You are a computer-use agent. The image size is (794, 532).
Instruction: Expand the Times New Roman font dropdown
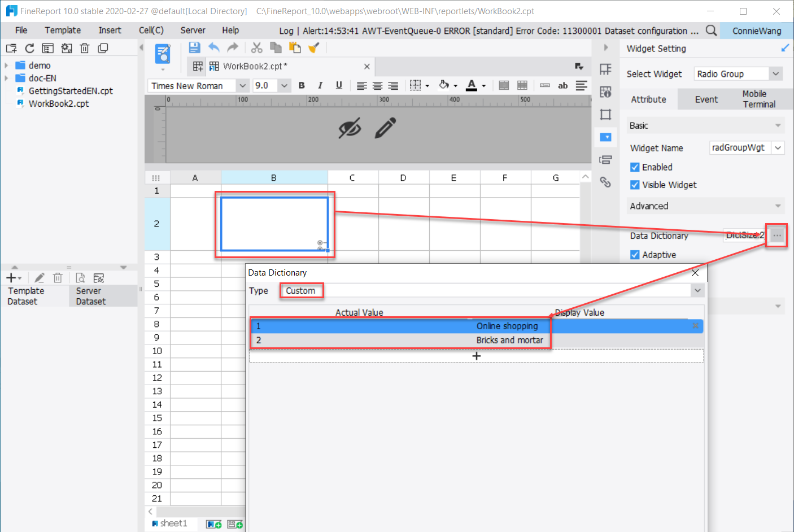242,85
